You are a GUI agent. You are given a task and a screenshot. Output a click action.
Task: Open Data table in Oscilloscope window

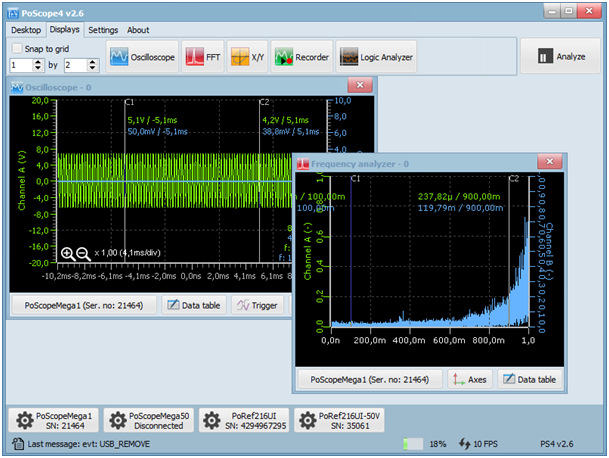pyautogui.click(x=194, y=305)
